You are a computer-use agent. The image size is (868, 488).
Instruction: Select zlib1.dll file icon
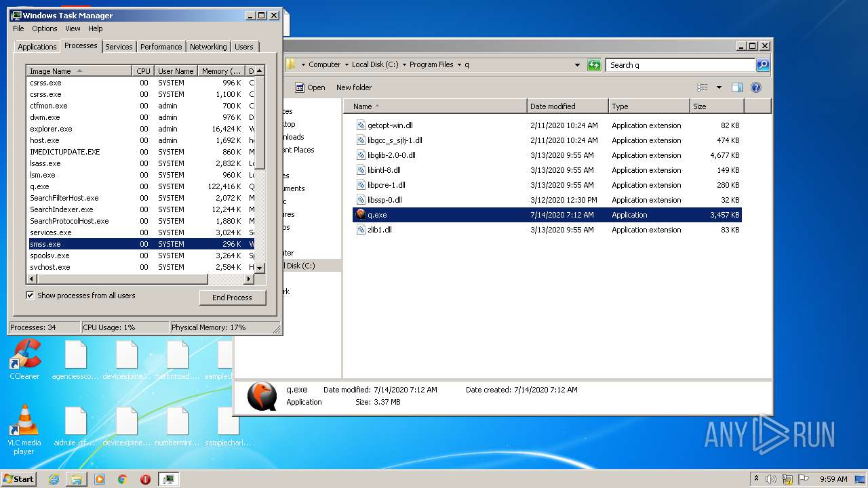click(361, 230)
